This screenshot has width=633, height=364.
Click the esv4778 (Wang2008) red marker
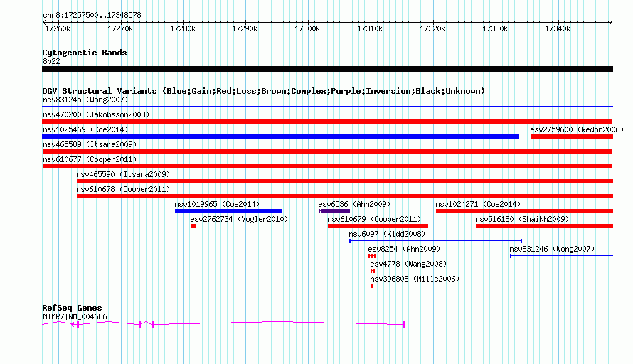pyautogui.click(x=373, y=271)
